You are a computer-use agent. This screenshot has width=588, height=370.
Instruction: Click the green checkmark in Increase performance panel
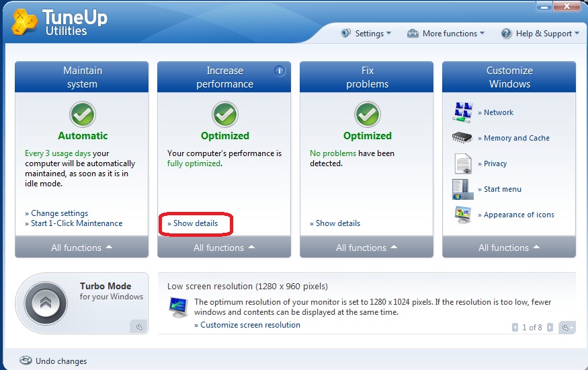coord(225,114)
